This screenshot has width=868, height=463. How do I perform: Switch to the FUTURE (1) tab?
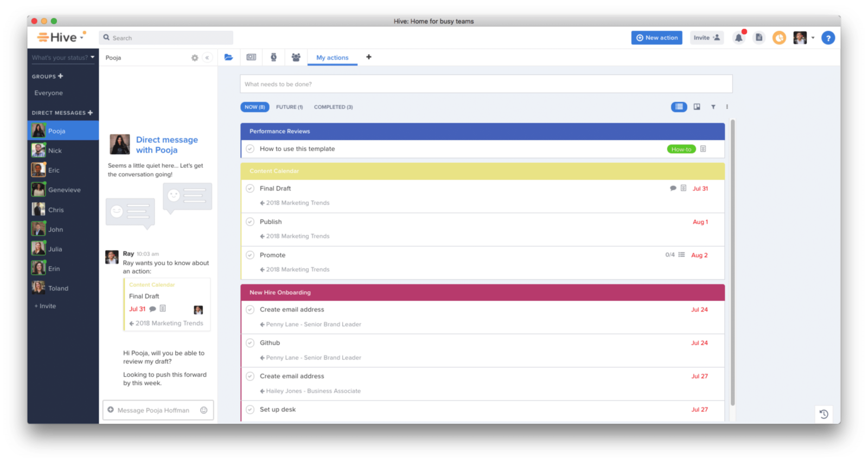[x=289, y=107]
